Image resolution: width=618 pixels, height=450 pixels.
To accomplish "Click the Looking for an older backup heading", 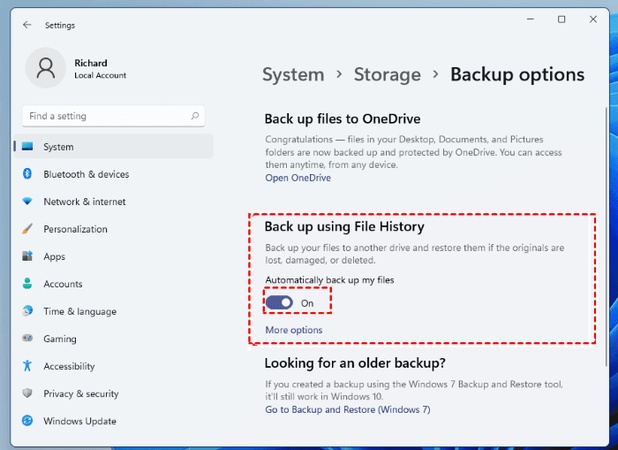I will click(355, 363).
